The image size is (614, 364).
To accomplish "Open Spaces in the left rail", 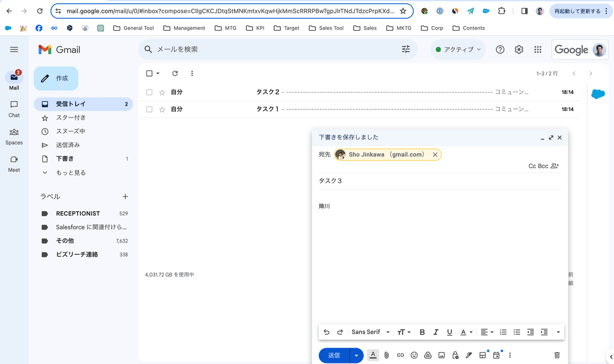I will (x=14, y=136).
